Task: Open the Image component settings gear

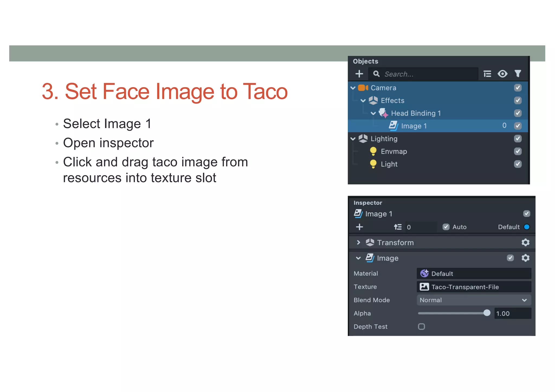Action: pyautogui.click(x=525, y=258)
